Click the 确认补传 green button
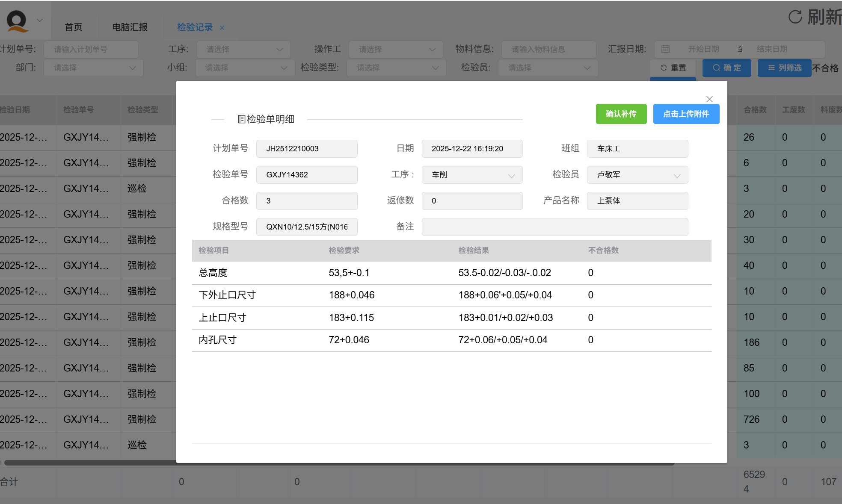 (x=621, y=114)
